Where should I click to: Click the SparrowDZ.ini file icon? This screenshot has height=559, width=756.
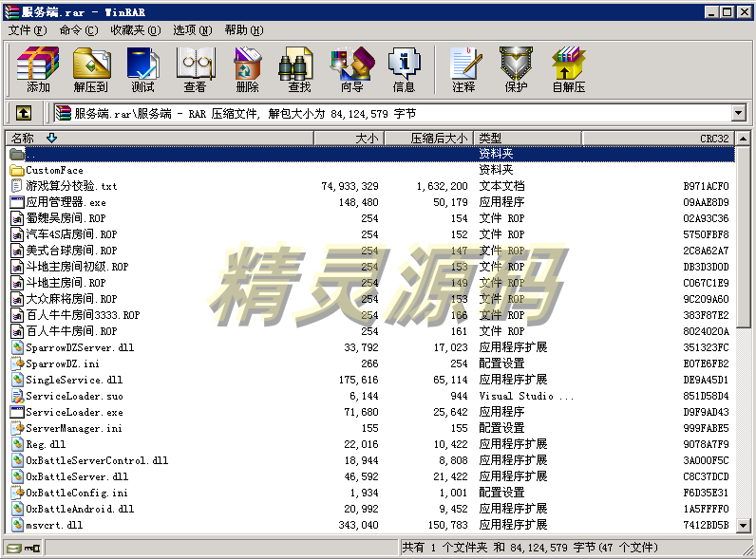click(17, 363)
